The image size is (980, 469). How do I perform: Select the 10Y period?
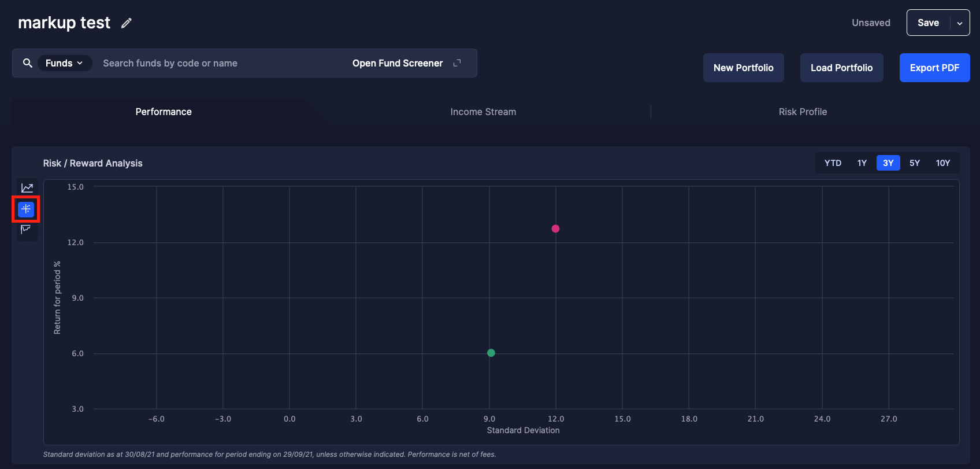point(943,163)
